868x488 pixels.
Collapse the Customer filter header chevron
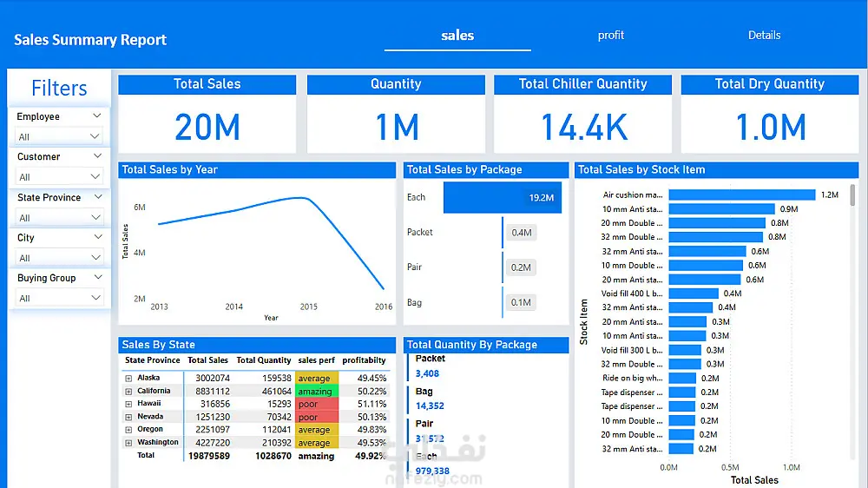(x=97, y=156)
